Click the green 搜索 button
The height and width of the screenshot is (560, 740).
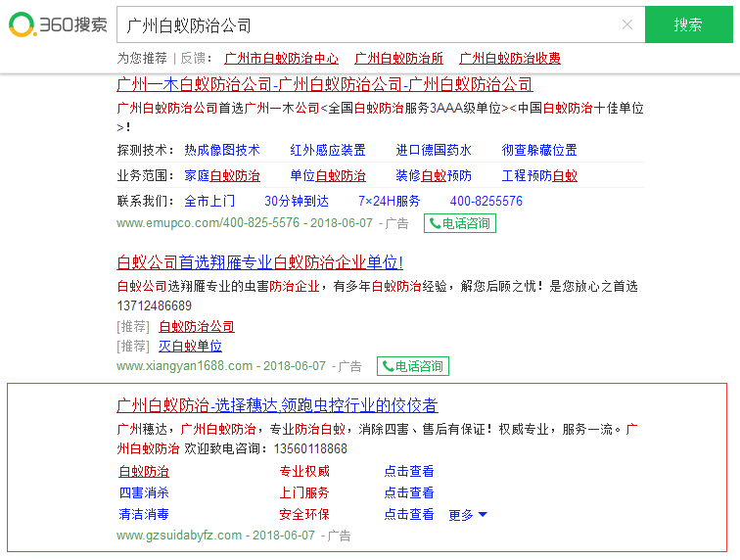[x=688, y=24]
